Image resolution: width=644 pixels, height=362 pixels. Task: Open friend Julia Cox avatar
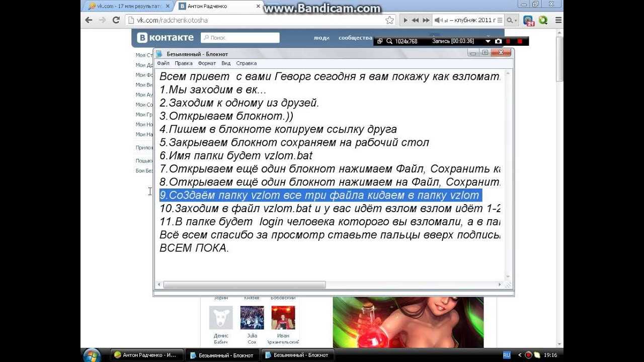(x=252, y=318)
